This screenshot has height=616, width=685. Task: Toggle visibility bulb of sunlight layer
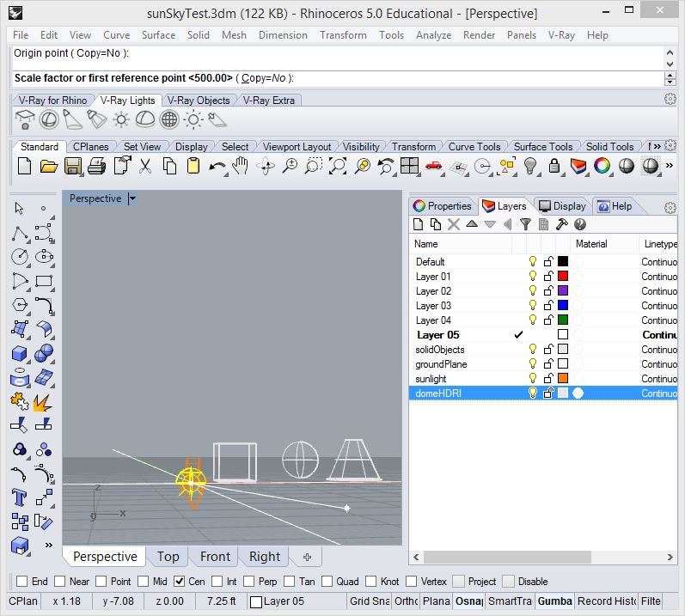(533, 378)
